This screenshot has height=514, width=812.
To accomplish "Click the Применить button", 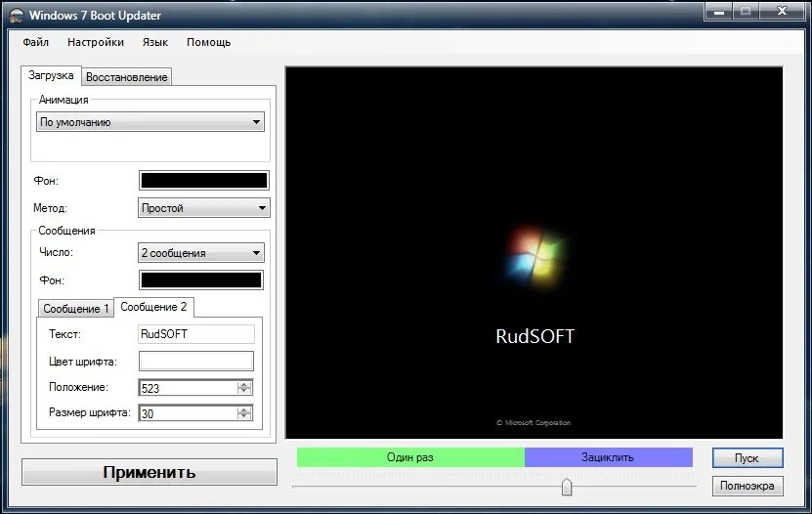I will tap(150, 472).
